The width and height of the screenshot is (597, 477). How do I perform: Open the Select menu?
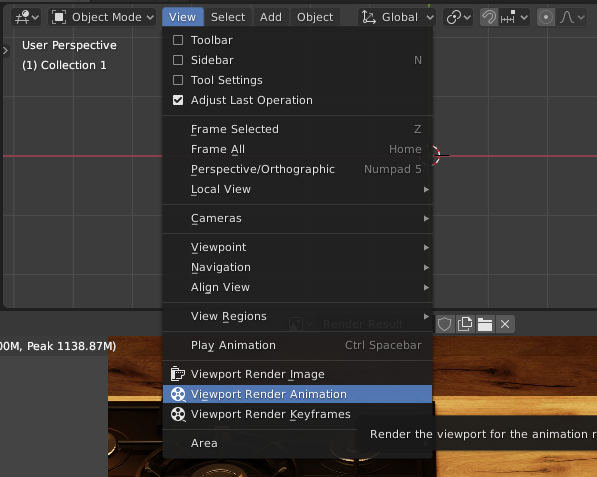[228, 17]
